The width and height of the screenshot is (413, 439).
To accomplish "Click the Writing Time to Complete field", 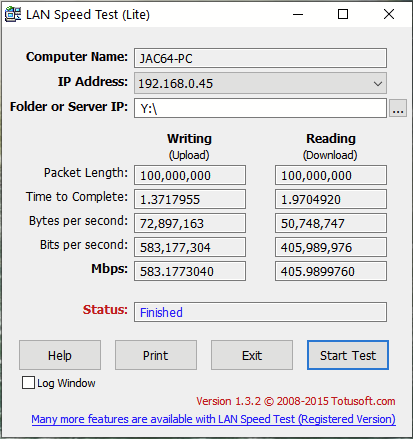I will tap(190, 199).
